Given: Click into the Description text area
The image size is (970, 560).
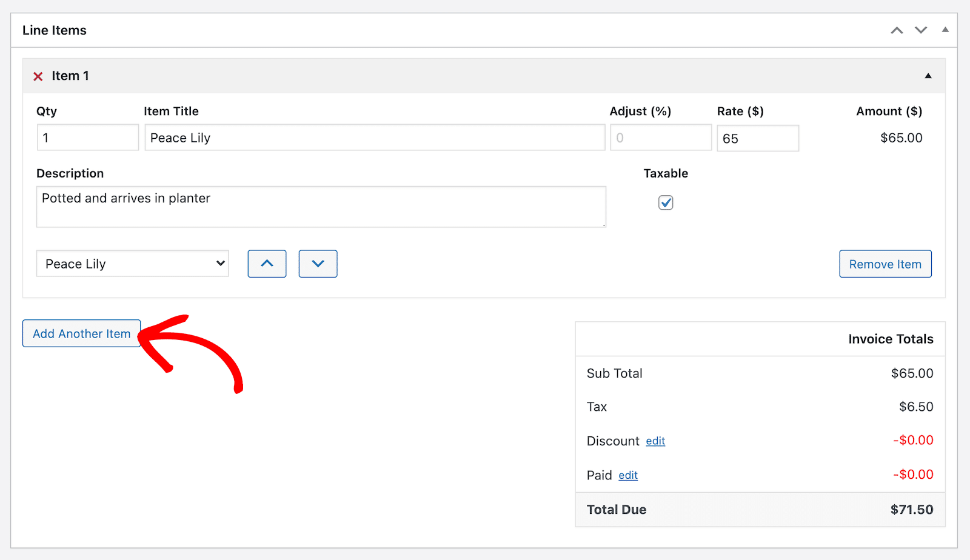Looking at the screenshot, I should [321, 207].
